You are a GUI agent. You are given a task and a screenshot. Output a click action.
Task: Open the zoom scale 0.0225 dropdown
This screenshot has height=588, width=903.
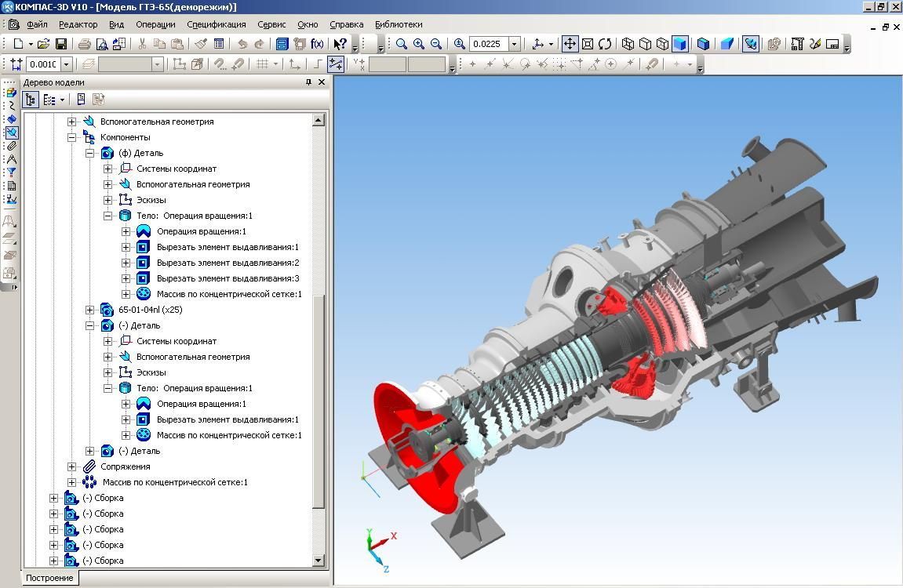(515, 45)
